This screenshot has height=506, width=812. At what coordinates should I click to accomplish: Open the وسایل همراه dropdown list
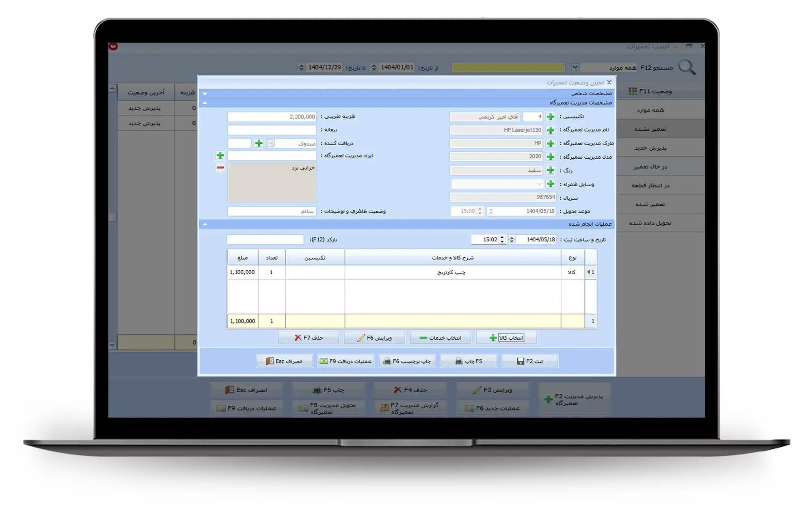[x=539, y=184]
